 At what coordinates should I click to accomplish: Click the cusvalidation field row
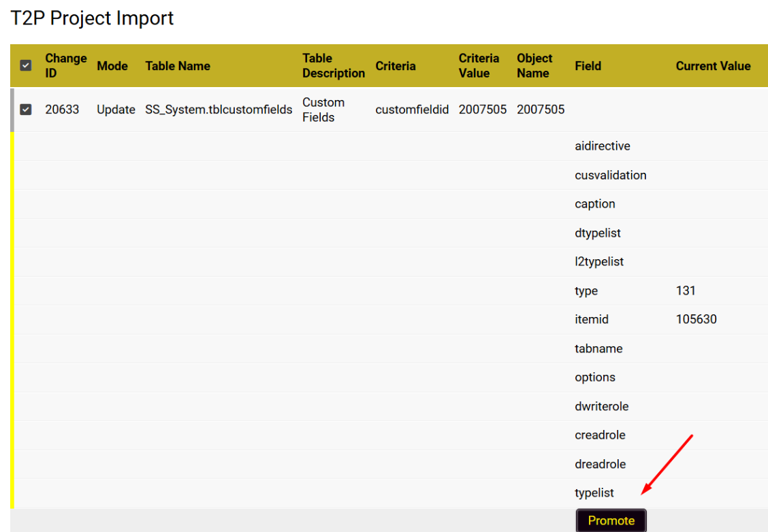[391, 175]
